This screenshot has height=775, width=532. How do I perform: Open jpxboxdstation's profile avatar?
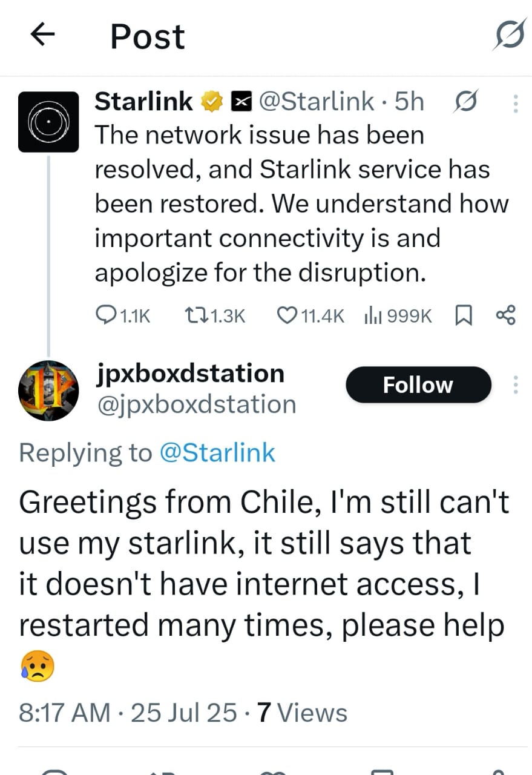click(48, 391)
